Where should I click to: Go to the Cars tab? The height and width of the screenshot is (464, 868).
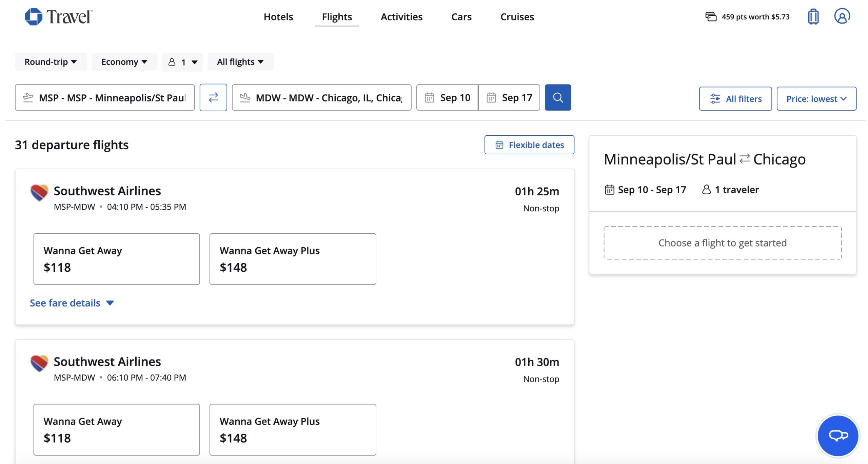pos(461,17)
